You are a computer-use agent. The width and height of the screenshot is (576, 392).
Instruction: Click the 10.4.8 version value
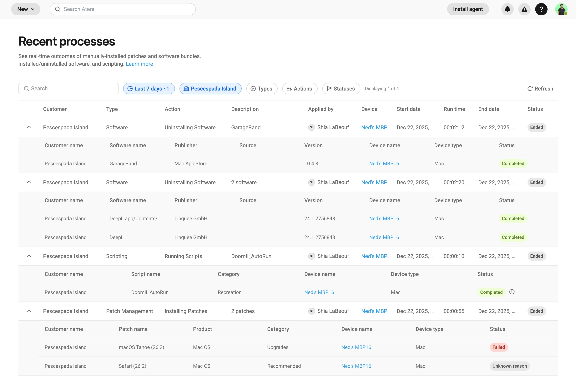[x=311, y=164]
